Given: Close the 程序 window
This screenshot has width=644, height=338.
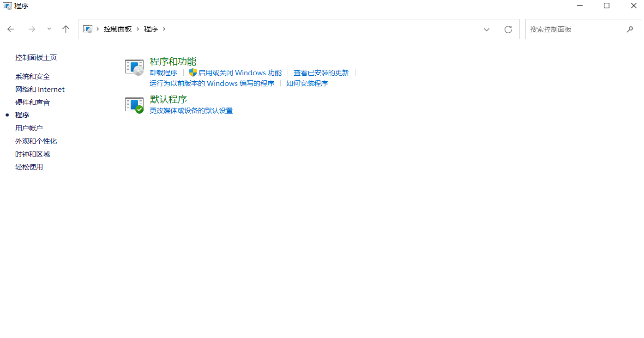Looking at the screenshot, I should [x=633, y=6].
